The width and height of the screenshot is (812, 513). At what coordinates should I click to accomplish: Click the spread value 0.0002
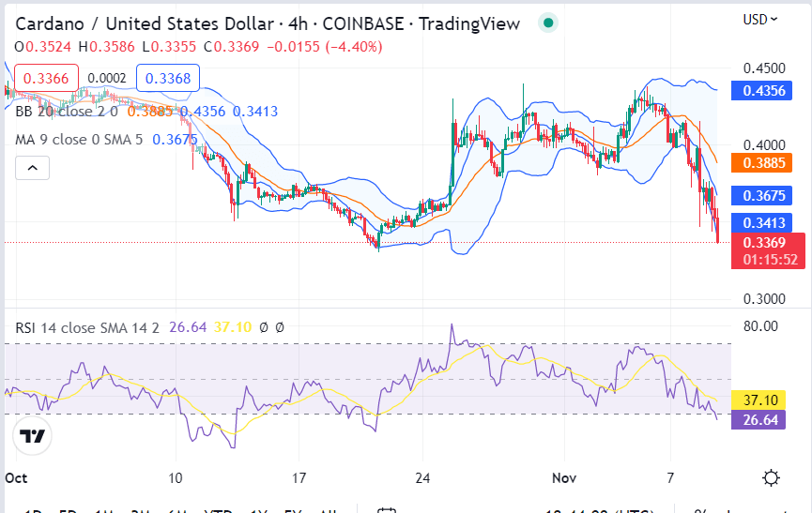coord(107,78)
